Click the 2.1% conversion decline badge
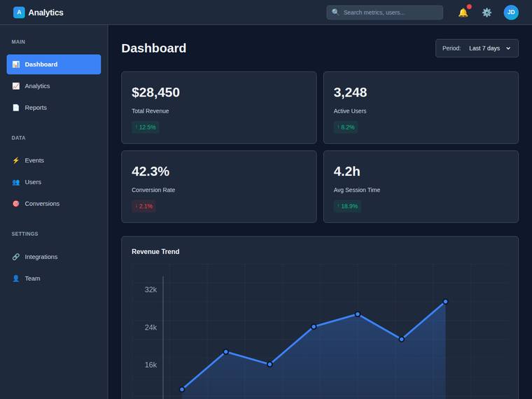 pos(144,206)
